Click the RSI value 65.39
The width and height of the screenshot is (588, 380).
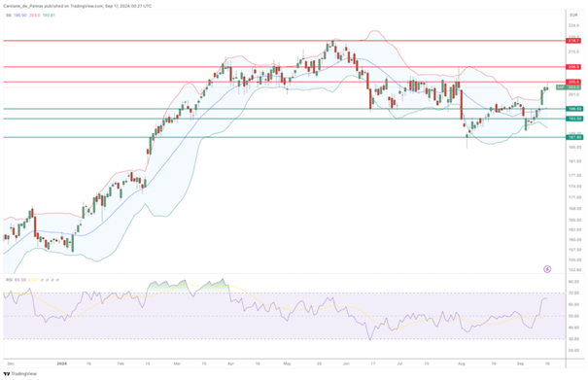pyautogui.click(x=20, y=280)
